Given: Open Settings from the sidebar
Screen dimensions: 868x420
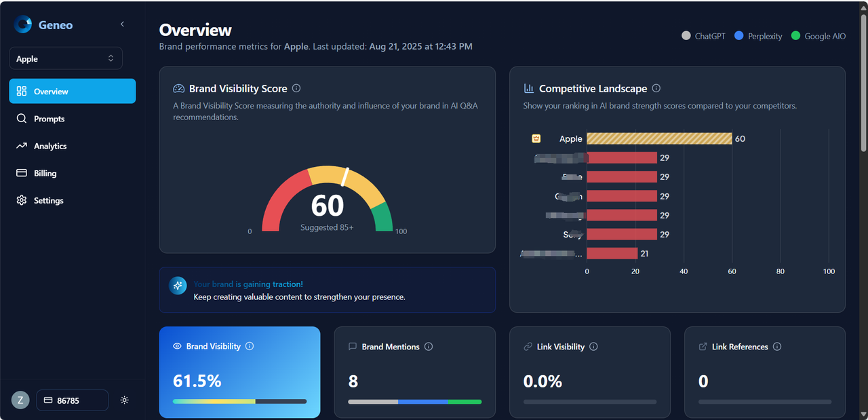Looking at the screenshot, I should pos(73,200).
